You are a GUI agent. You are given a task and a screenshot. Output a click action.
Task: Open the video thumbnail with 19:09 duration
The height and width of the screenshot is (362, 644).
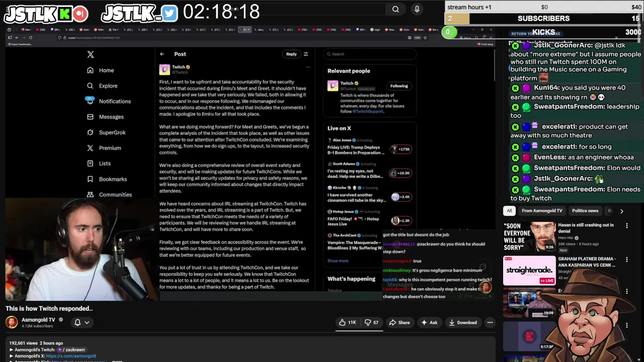pos(529,303)
